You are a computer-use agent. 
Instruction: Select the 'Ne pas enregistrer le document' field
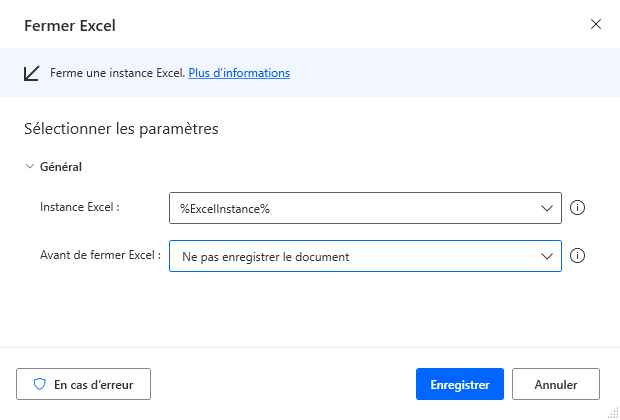(350, 256)
